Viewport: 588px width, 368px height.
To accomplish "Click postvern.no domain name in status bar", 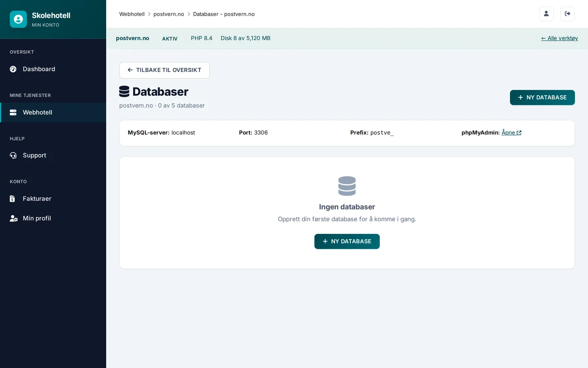I will point(132,38).
